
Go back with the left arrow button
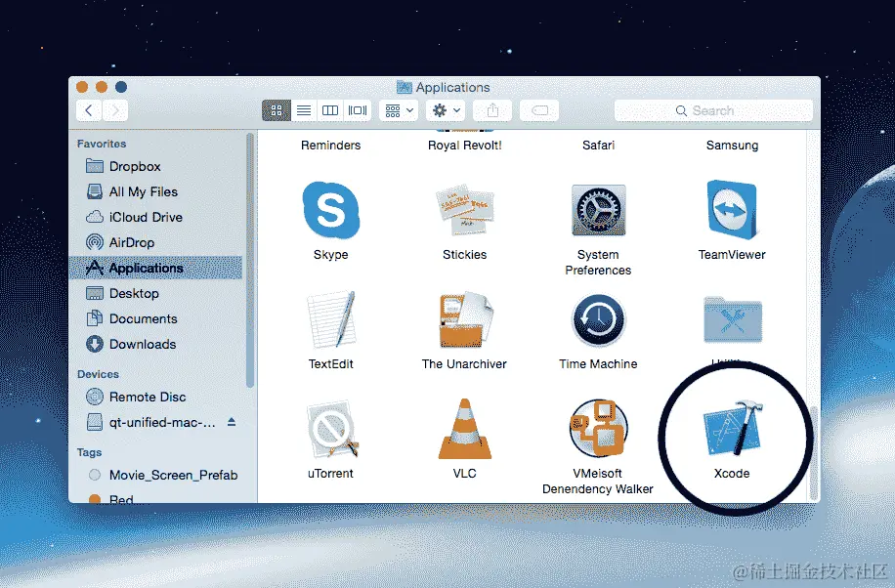pyautogui.click(x=89, y=110)
